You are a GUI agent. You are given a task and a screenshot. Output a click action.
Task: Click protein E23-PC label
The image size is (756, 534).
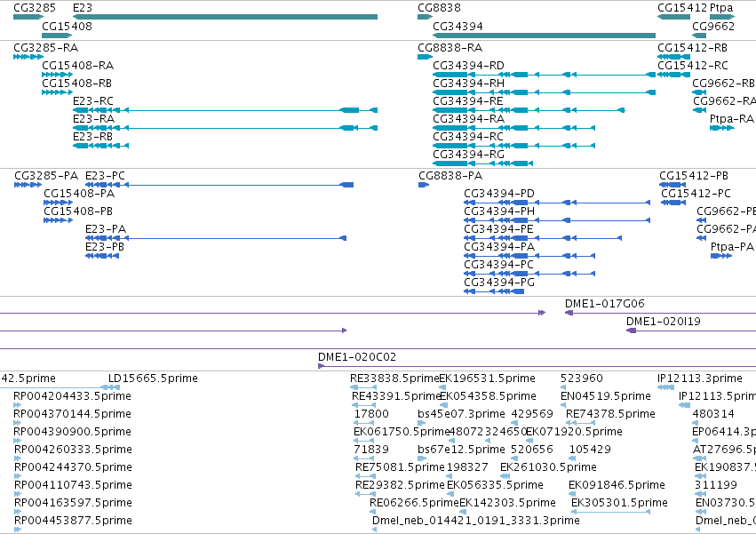pyautogui.click(x=105, y=176)
